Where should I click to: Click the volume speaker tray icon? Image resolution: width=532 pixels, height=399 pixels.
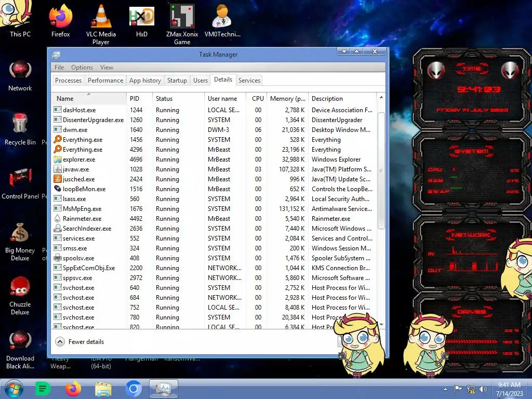click(x=483, y=389)
